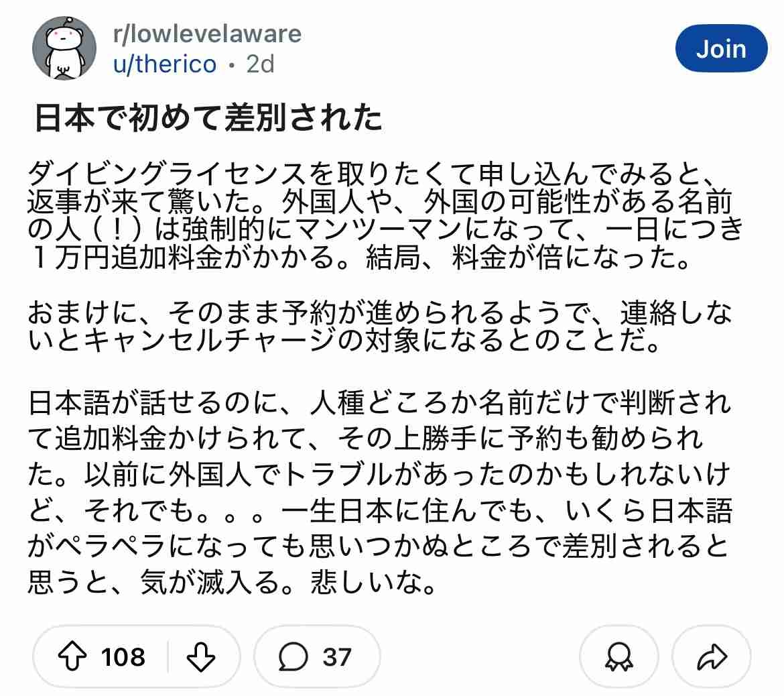This screenshot has width=784, height=696.
Task: Click the 2d post timestamp
Action: click(260, 64)
